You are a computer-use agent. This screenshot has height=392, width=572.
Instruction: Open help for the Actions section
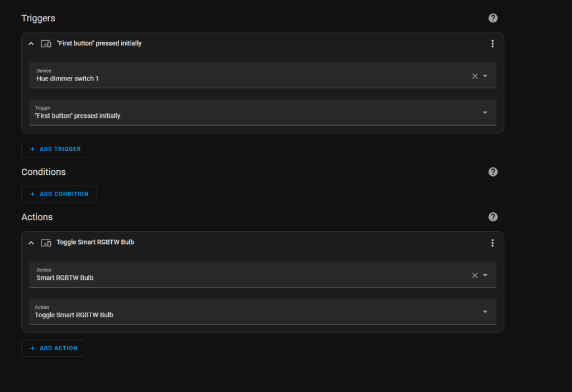(493, 217)
